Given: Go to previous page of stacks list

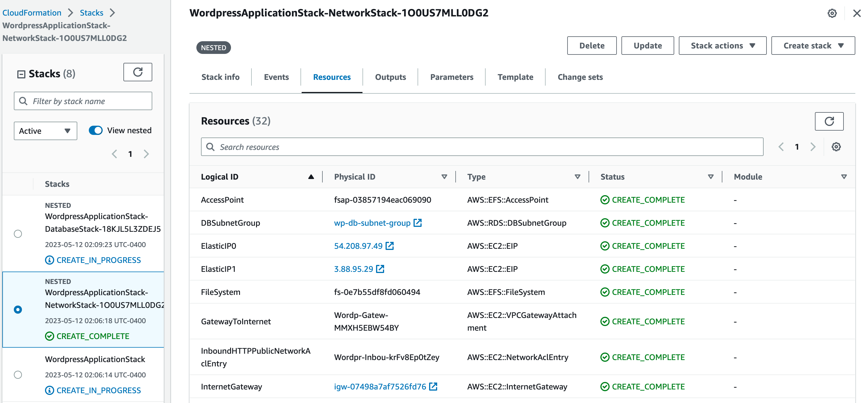Looking at the screenshot, I should tap(114, 154).
